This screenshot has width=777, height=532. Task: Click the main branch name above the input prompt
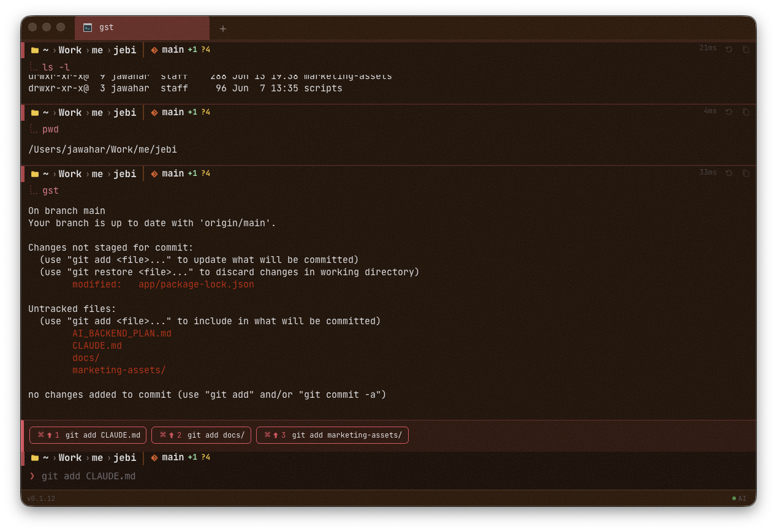[173, 457]
